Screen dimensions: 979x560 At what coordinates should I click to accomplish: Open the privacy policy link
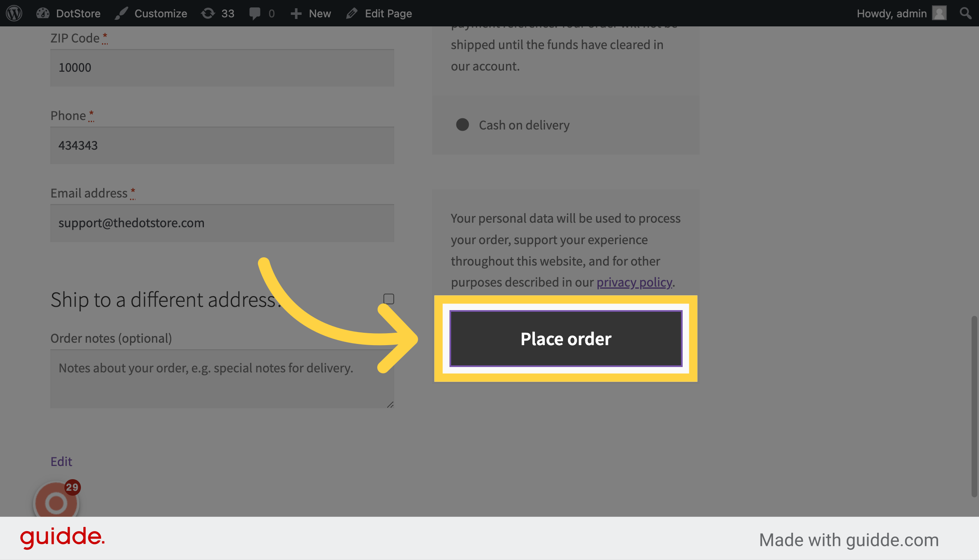point(634,282)
